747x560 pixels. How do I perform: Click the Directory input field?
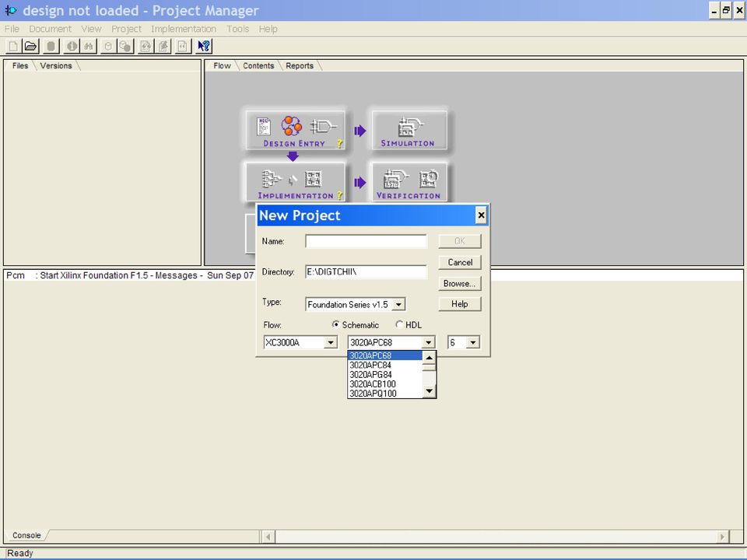[x=366, y=272]
